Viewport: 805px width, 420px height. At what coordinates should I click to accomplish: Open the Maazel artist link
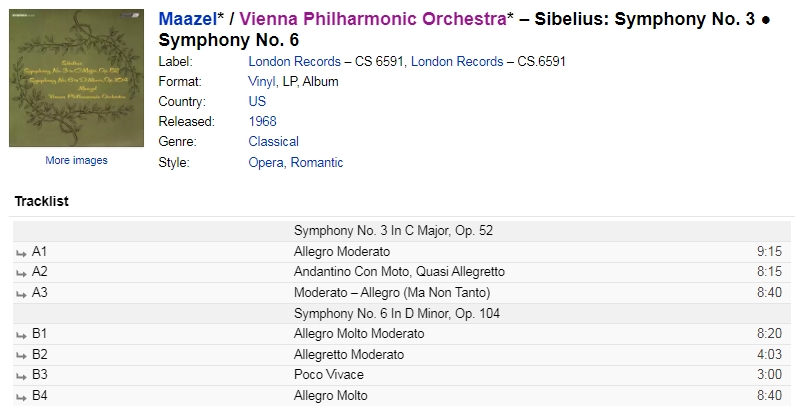(188, 19)
